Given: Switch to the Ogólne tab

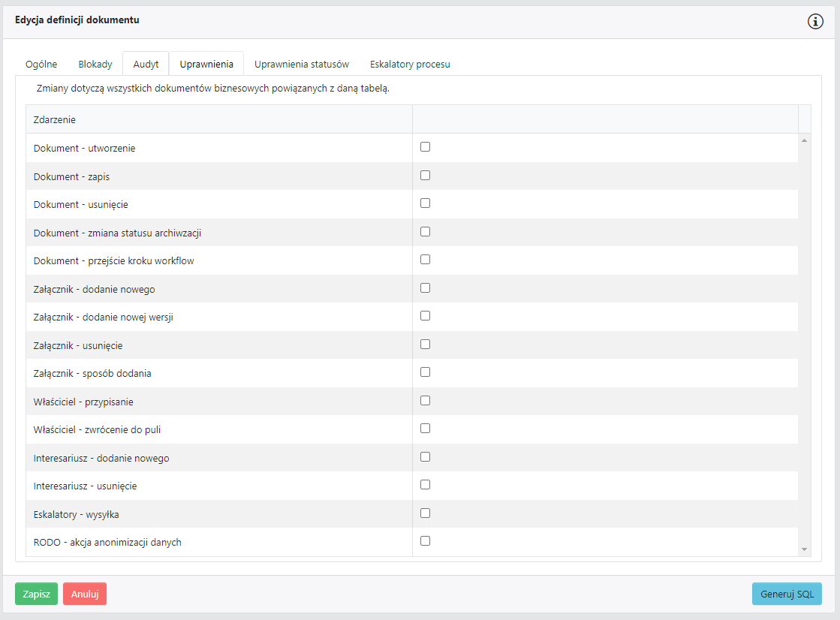Looking at the screenshot, I should pyautogui.click(x=41, y=64).
